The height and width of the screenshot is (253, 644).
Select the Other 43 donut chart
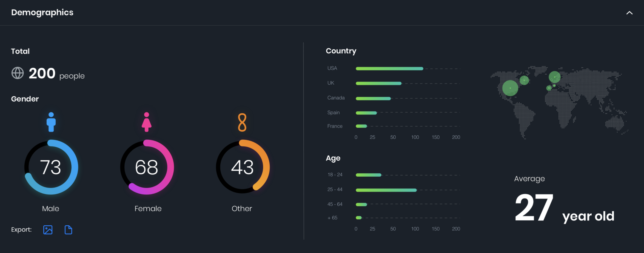coord(243,167)
